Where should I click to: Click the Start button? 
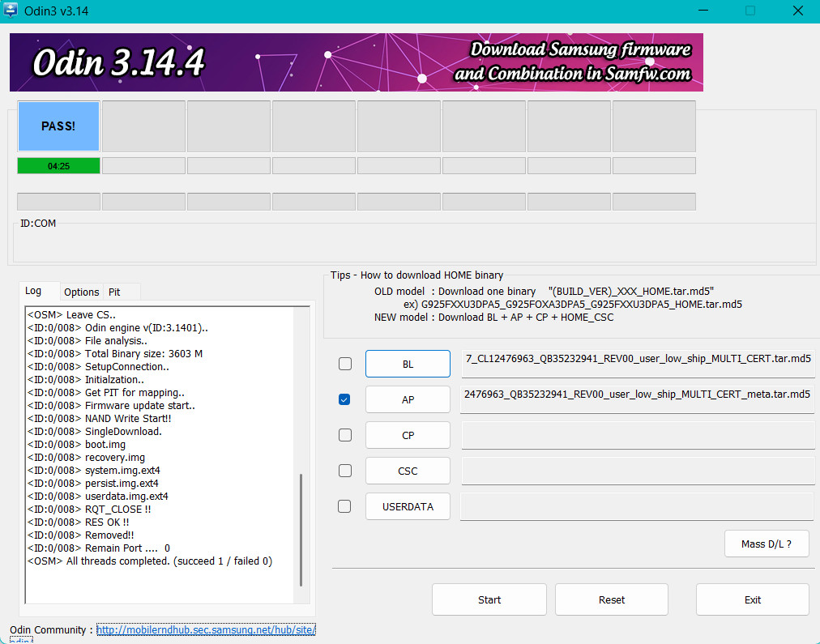489,599
